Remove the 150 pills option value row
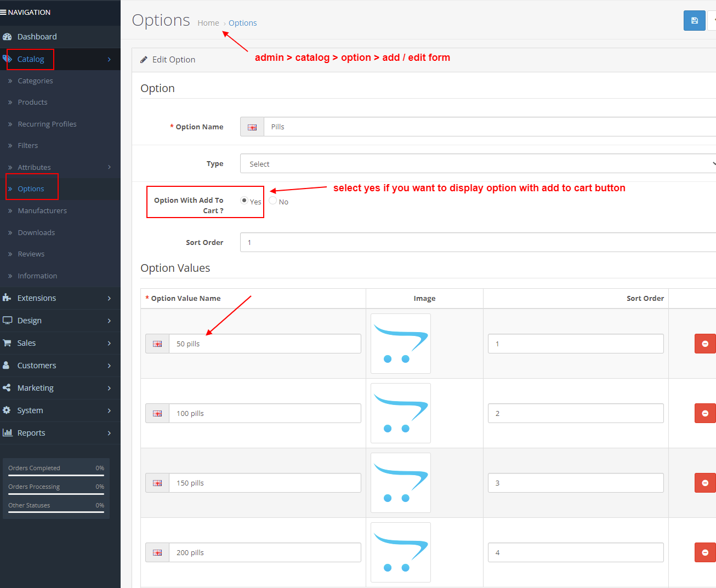Image resolution: width=716 pixels, height=588 pixels. (x=705, y=483)
